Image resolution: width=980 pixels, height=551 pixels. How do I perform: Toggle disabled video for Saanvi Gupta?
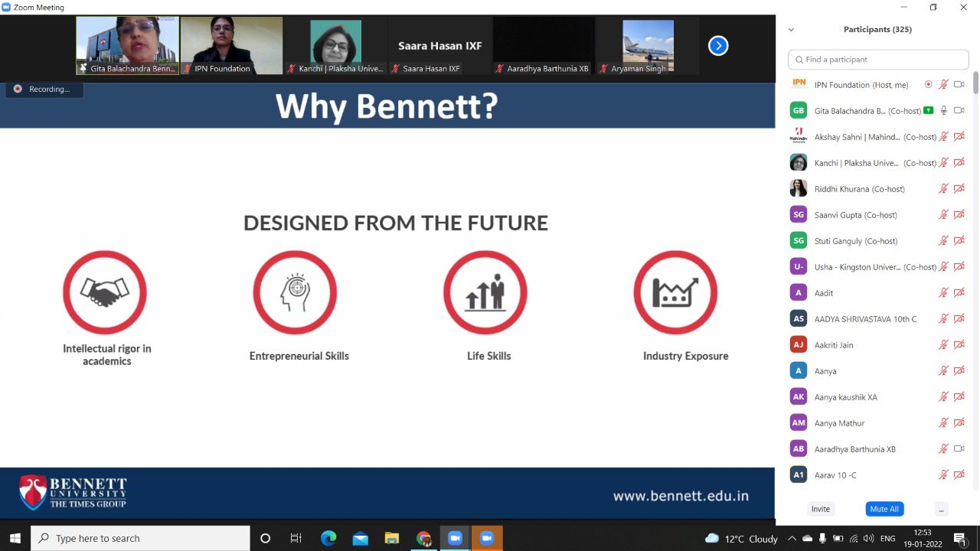click(959, 215)
